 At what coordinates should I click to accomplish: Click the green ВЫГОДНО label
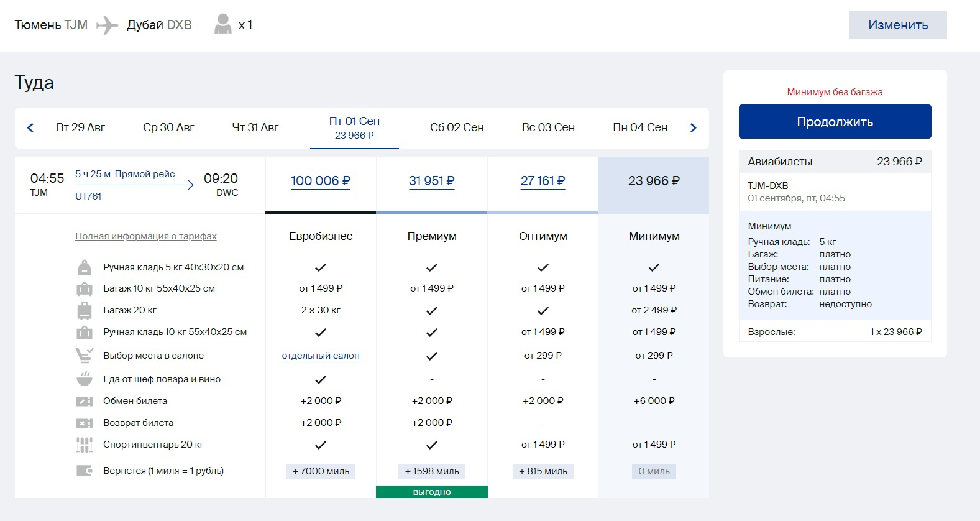click(x=432, y=492)
